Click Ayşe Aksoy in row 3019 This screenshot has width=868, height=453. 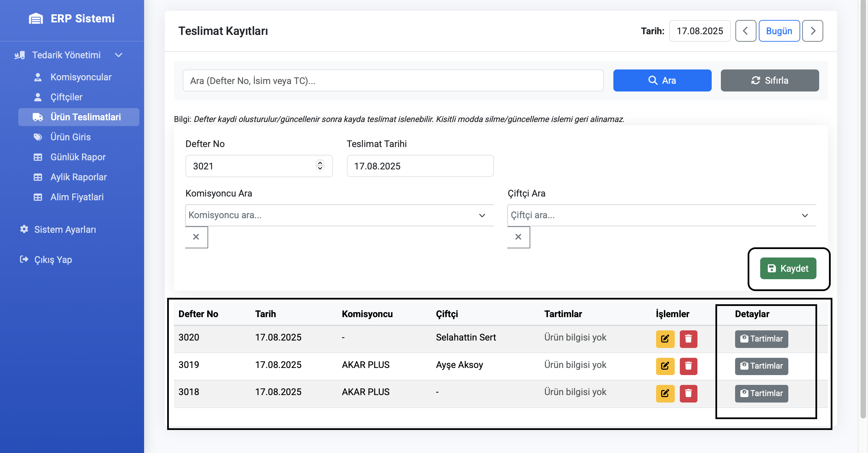[459, 365]
